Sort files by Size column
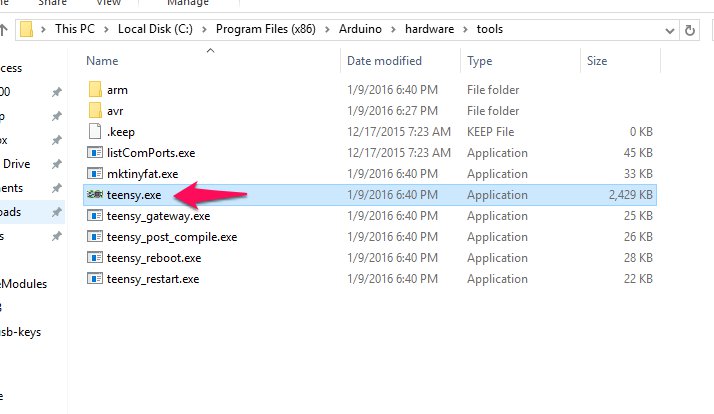Image resolution: width=714 pixels, height=414 pixels. 597,61
